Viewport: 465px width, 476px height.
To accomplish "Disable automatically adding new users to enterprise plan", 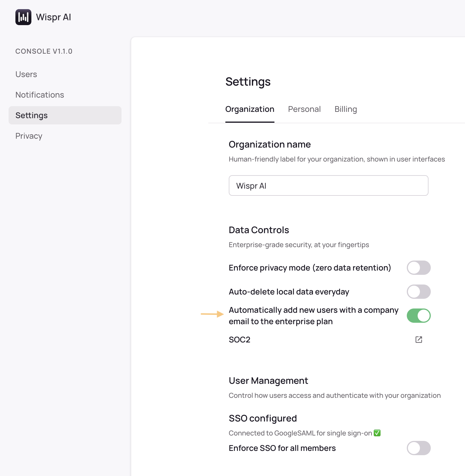I will (418, 316).
